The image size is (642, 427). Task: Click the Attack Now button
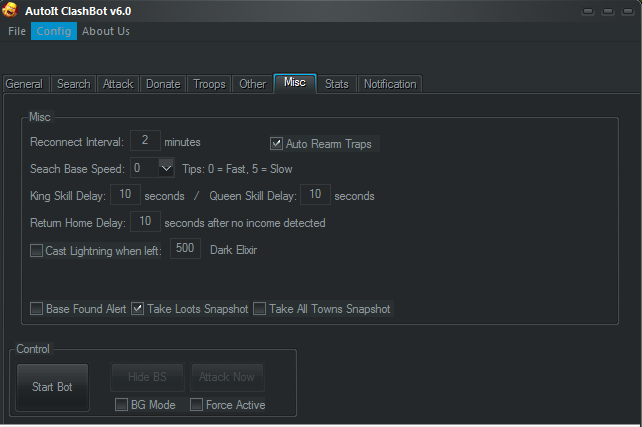[x=227, y=377]
